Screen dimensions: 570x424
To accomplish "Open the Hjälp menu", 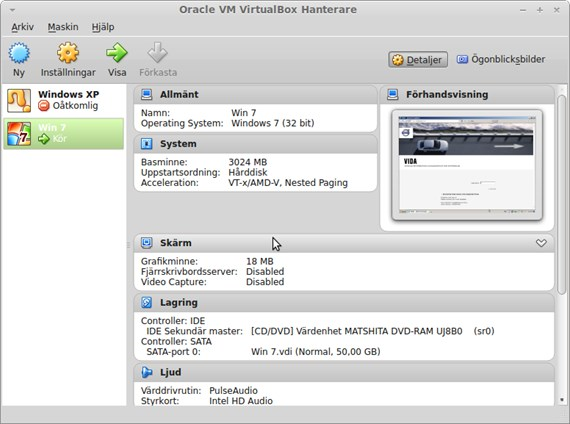I will [x=103, y=27].
